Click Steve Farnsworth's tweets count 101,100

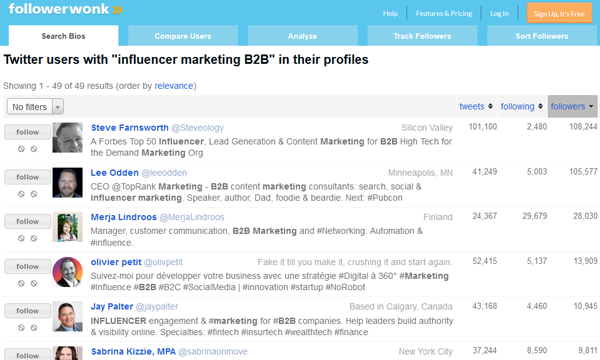[483, 127]
